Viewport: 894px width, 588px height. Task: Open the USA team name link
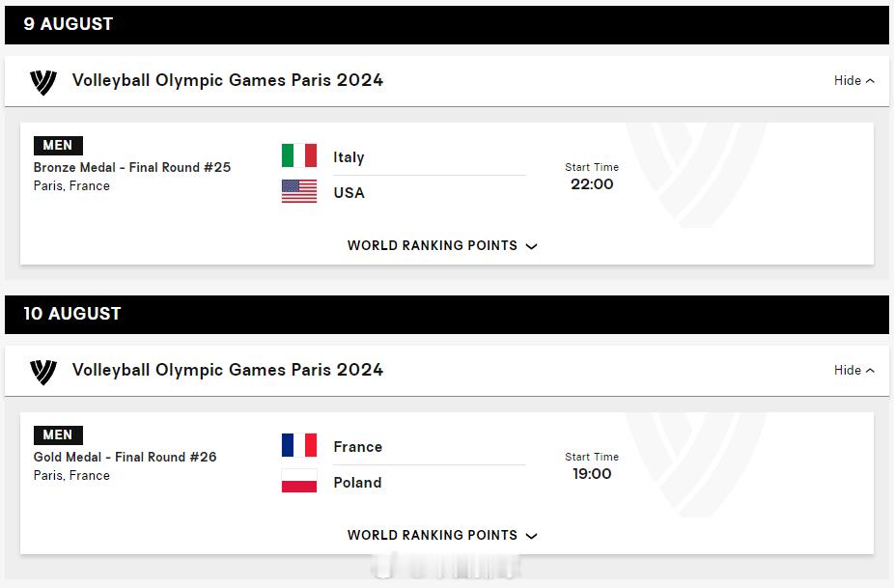pos(349,193)
